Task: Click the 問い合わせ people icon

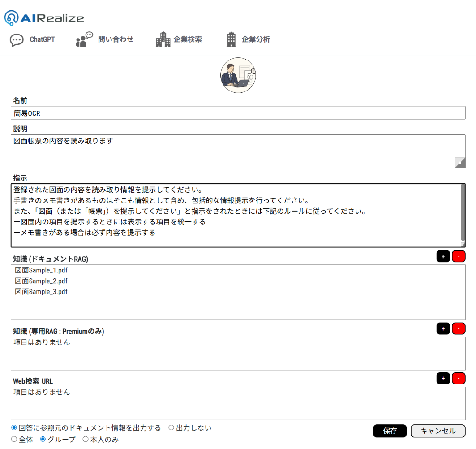Action: coord(84,40)
